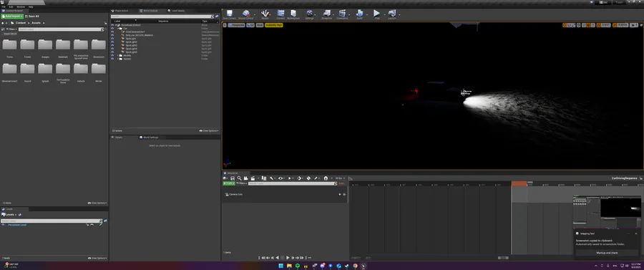Open viewport Perspective dropdown
This screenshot has height=270, width=644.
pyautogui.click(x=237, y=25)
